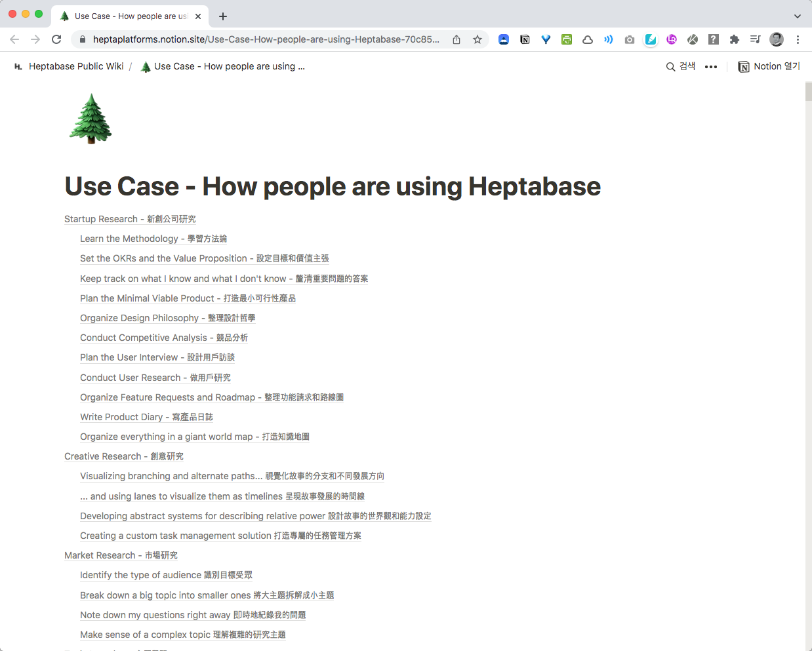812x651 pixels.
Task: Click the Open in Notion button
Action: [x=769, y=66]
